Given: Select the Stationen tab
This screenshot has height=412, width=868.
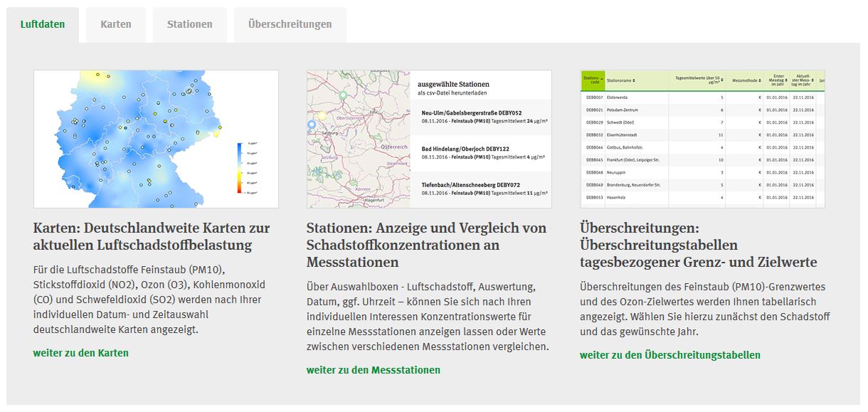Looking at the screenshot, I should tap(189, 24).
